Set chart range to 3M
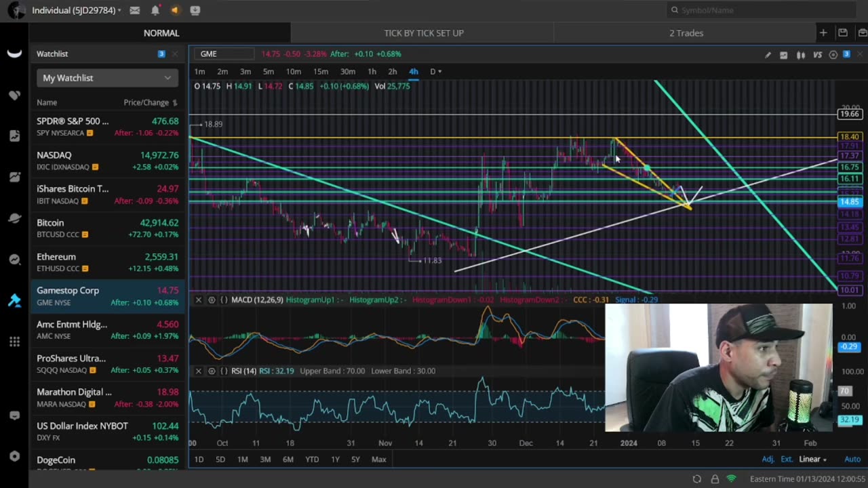The width and height of the screenshot is (868, 488). [x=265, y=460]
